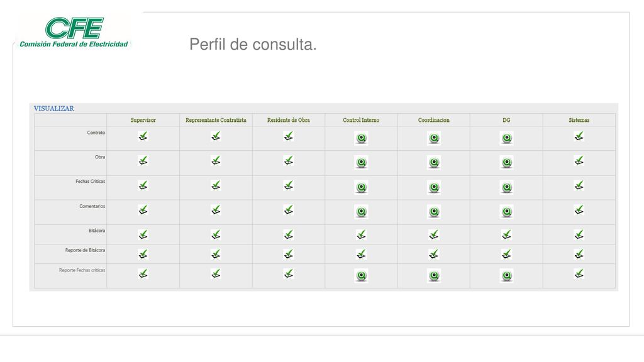Click Reporte Fechas críticas magnifier under DG

click(x=507, y=275)
